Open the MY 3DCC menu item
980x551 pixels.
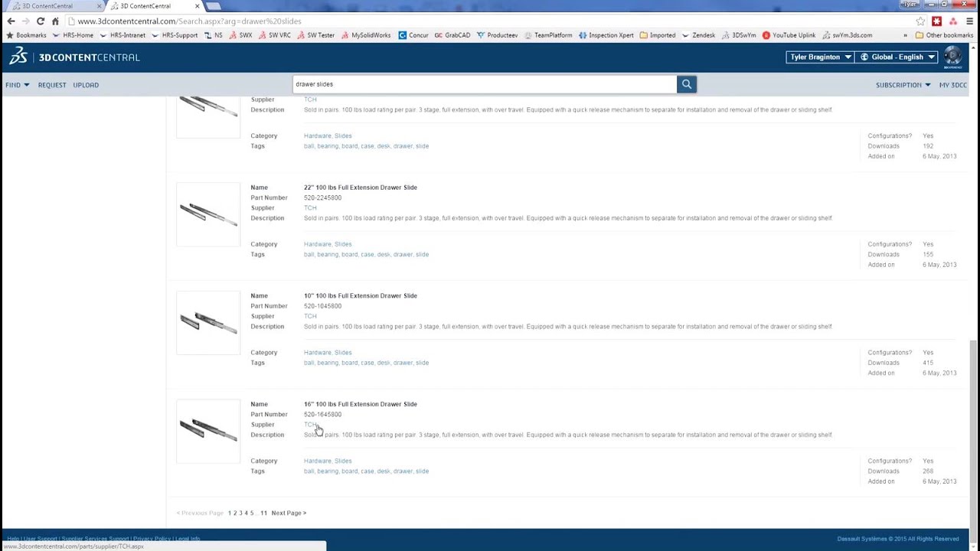[953, 85]
